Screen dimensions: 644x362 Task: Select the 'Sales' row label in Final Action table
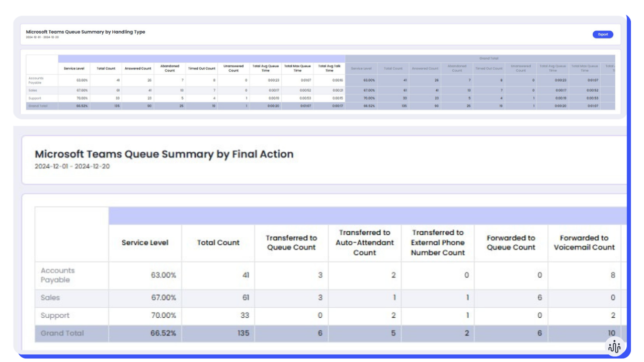tap(50, 298)
